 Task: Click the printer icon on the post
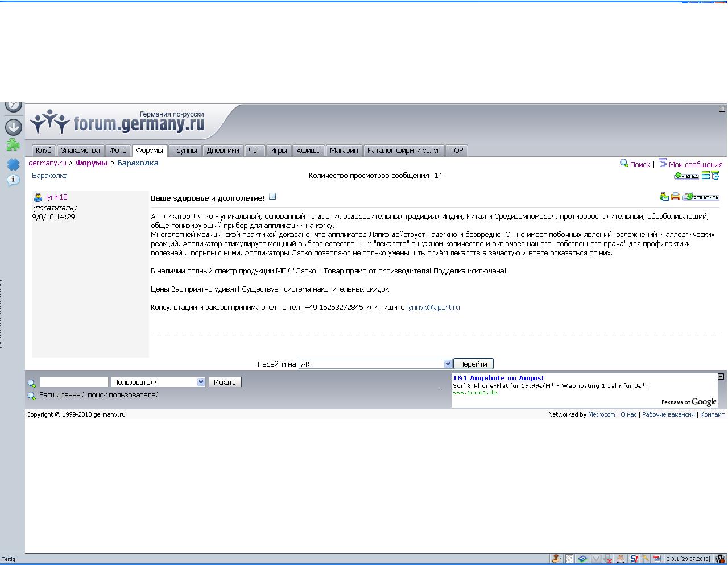pyautogui.click(x=676, y=196)
